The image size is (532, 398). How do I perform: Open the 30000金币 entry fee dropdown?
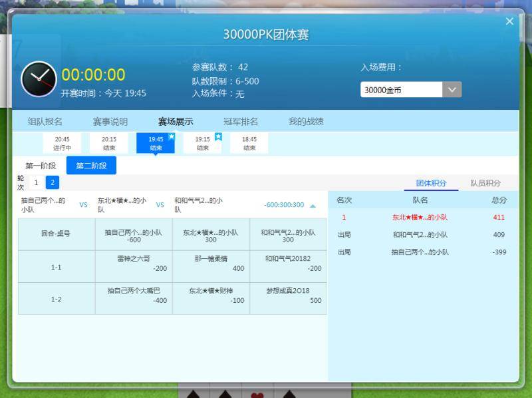pyautogui.click(x=453, y=89)
